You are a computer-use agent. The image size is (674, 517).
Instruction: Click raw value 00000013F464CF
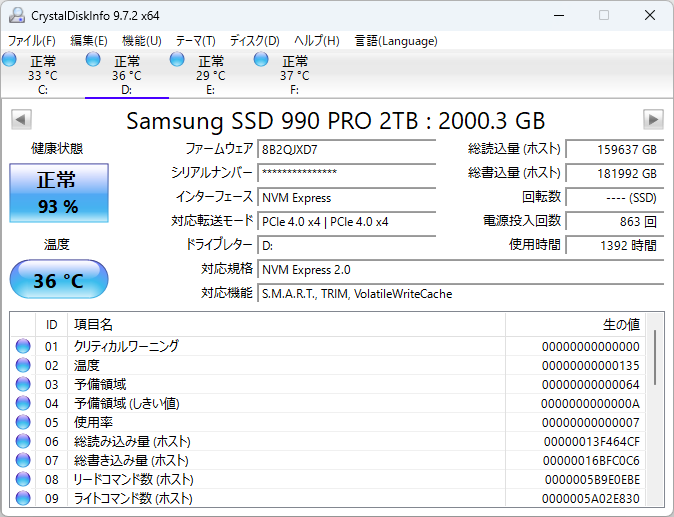(591, 441)
